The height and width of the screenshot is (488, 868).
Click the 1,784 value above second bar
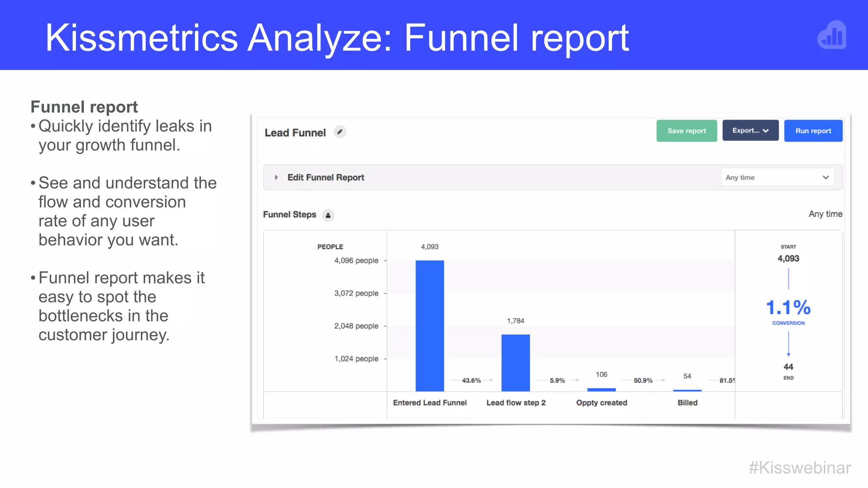tap(515, 321)
